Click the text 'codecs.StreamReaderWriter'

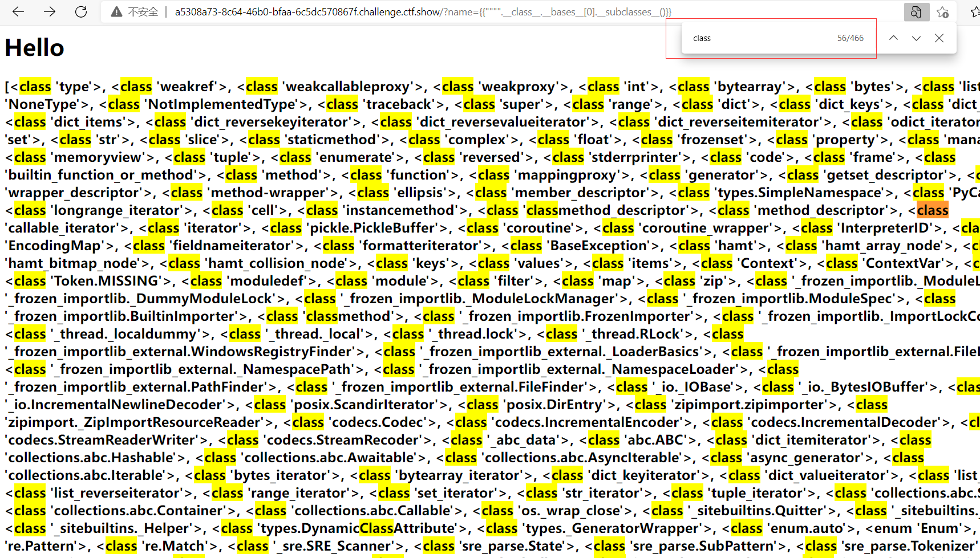click(x=102, y=440)
